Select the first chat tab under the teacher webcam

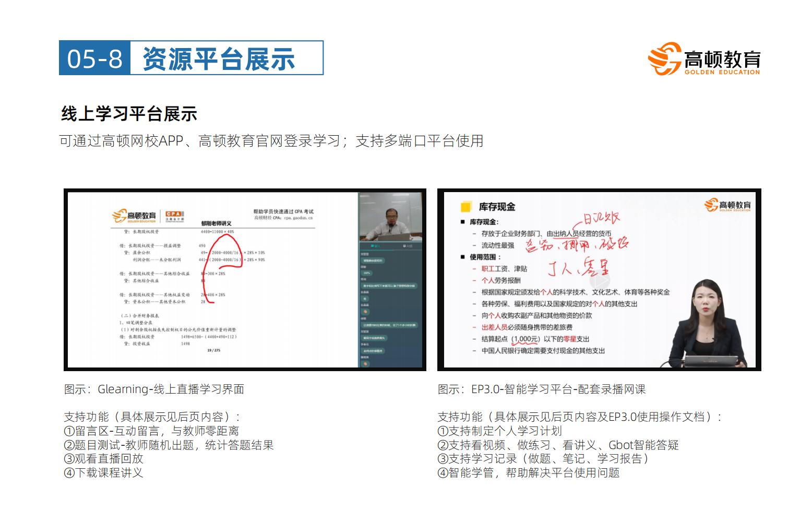375,245
